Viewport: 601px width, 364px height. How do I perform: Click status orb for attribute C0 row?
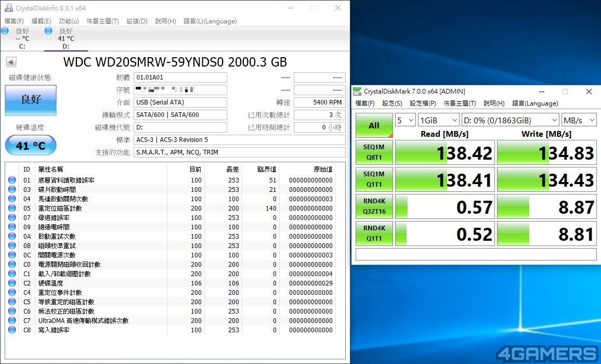(x=12, y=264)
